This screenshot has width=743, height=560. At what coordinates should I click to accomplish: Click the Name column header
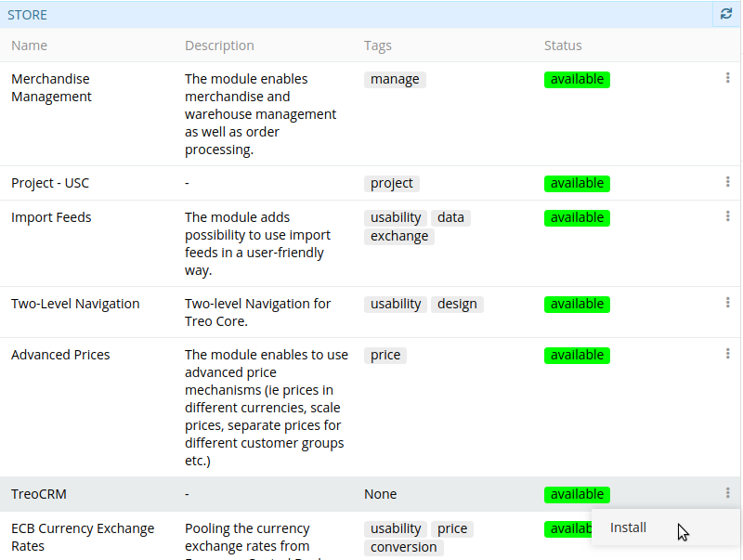point(29,46)
